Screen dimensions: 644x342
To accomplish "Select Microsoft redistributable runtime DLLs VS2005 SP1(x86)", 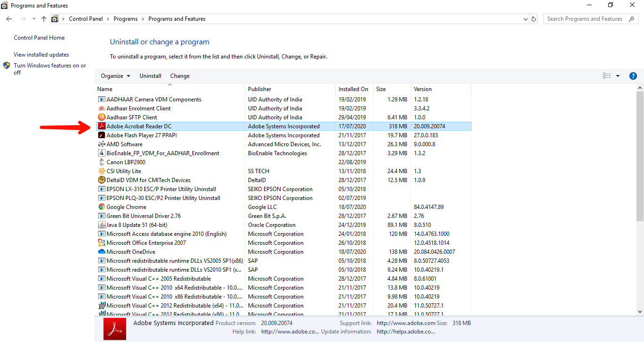I will [x=175, y=261].
